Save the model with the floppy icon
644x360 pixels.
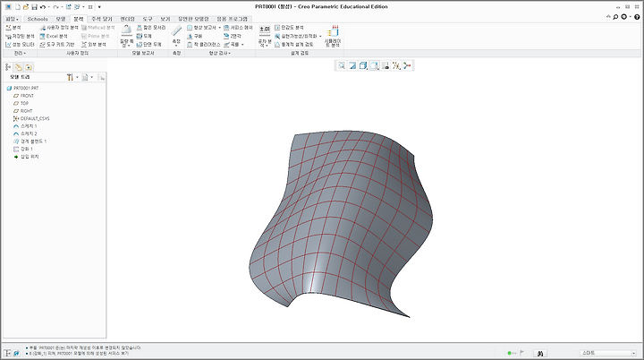[x=35, y=7]
